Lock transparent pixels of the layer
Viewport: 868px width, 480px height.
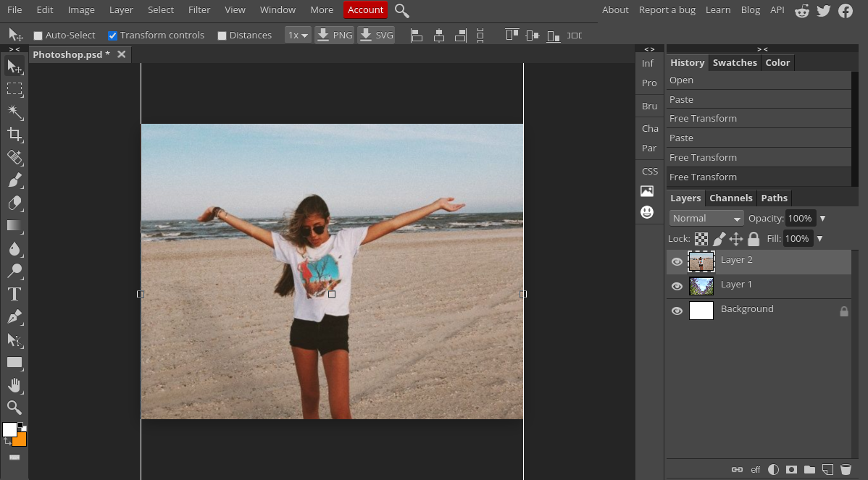[701, 239]
